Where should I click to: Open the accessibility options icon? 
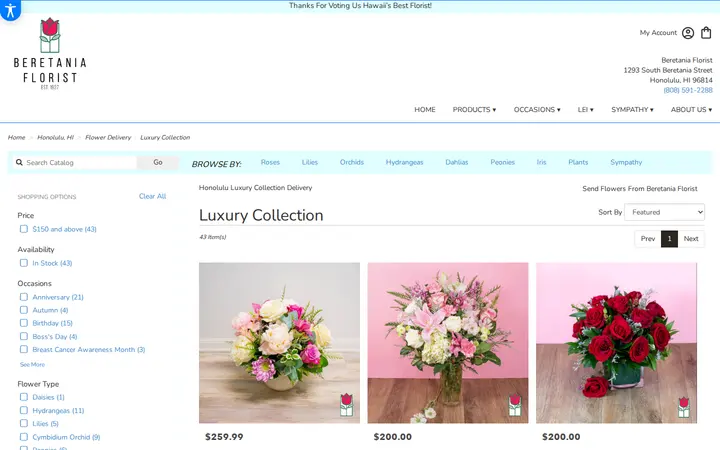click(10, 9)
